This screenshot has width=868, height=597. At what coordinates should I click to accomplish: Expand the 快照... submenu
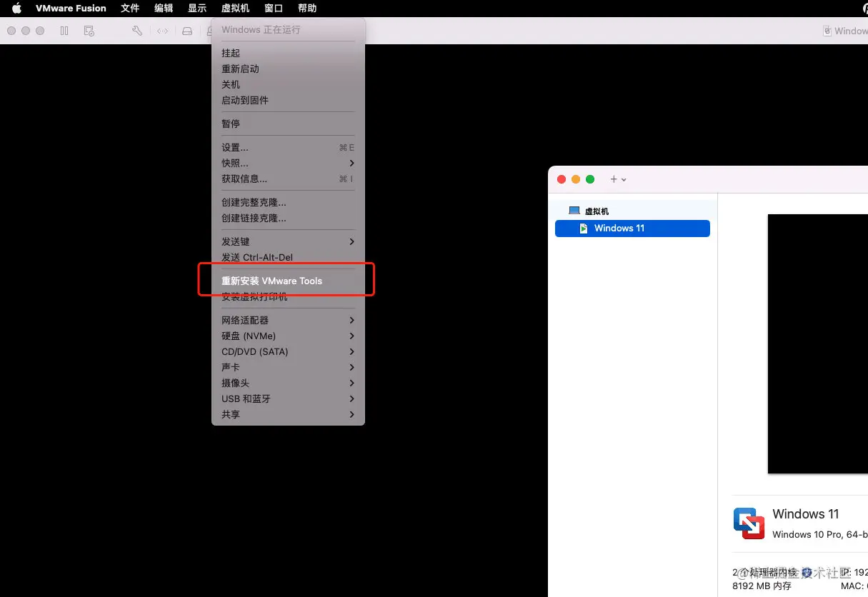[288, 164]
